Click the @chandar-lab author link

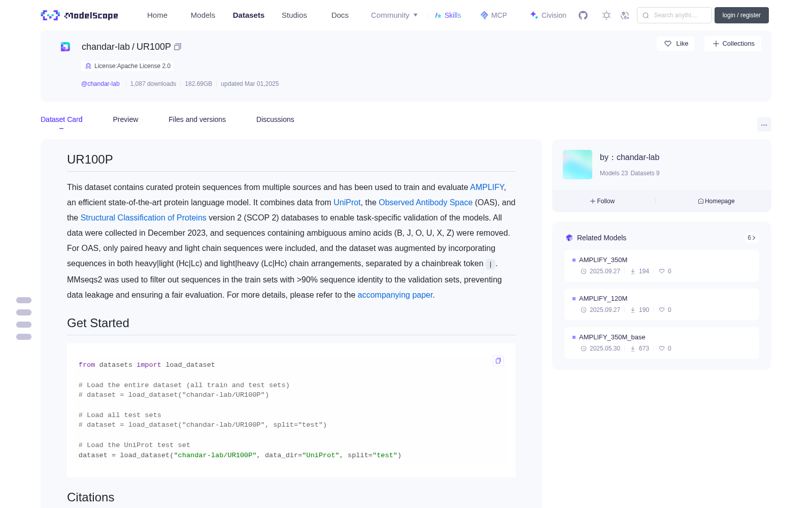point(100,84)
